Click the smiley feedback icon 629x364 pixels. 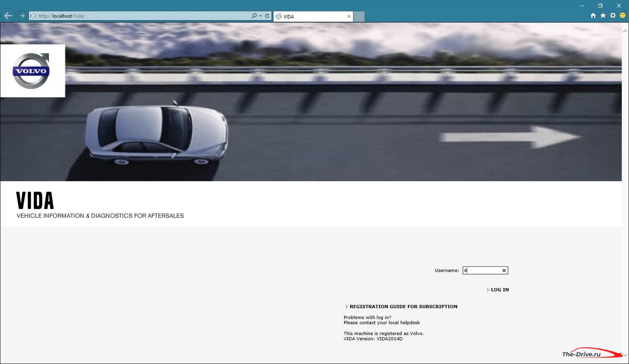click(x=623, y=16)
